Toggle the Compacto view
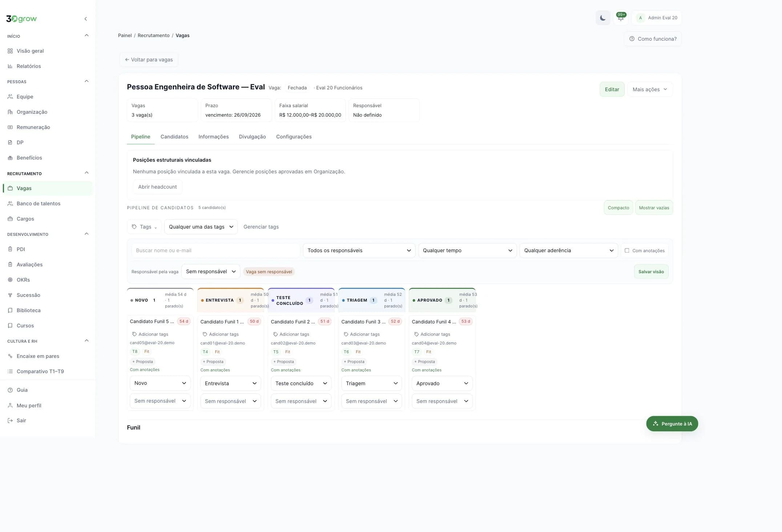This screenshot has width=782, height=532. [618, 207]
